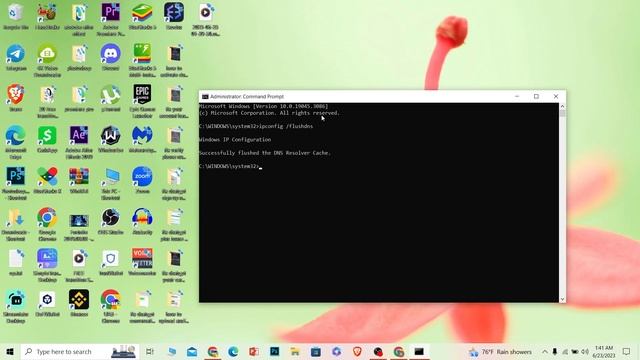This screenshot has height=360, width=640.
Task: Open Mail app from the taskbar
Action: (192, 351)
